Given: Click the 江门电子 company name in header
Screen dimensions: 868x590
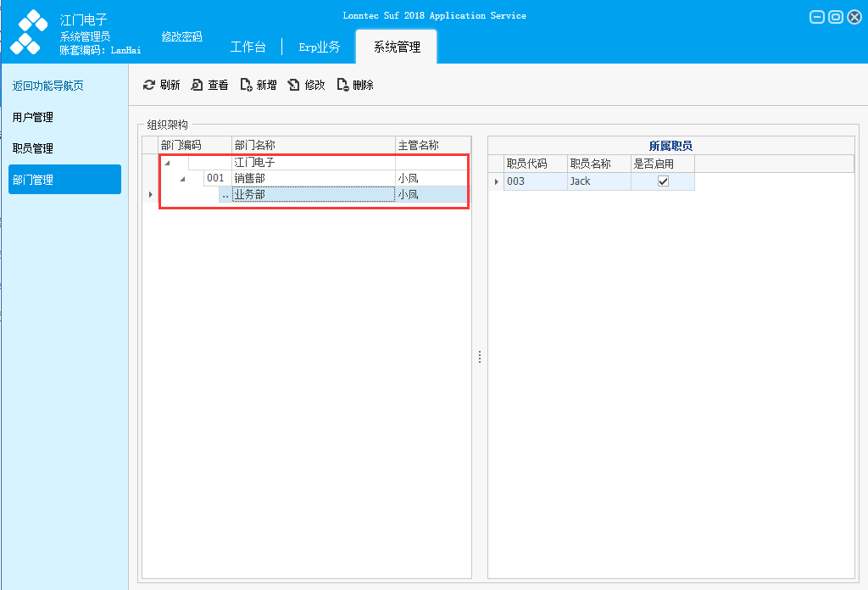Looking at the screenshot, I should coord(83,20).
